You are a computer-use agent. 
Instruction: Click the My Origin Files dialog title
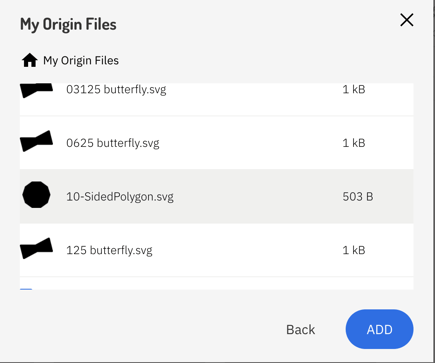[x=68, y=24]
